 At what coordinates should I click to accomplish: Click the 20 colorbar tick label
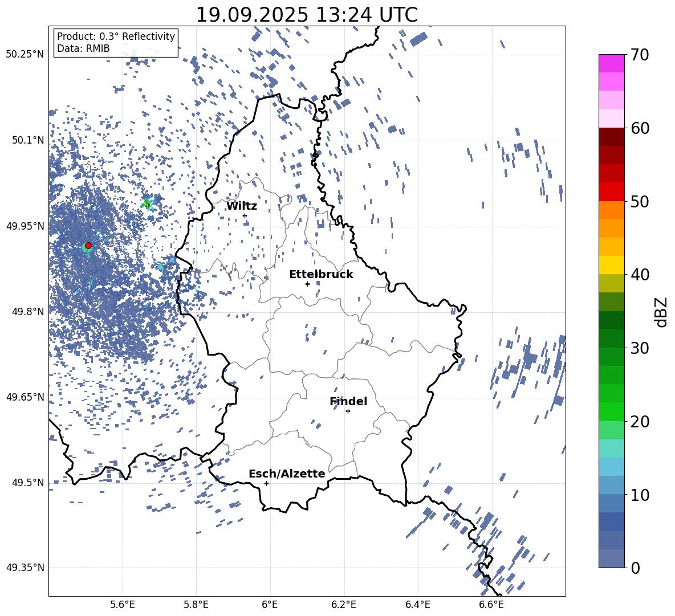click(640, 421)
